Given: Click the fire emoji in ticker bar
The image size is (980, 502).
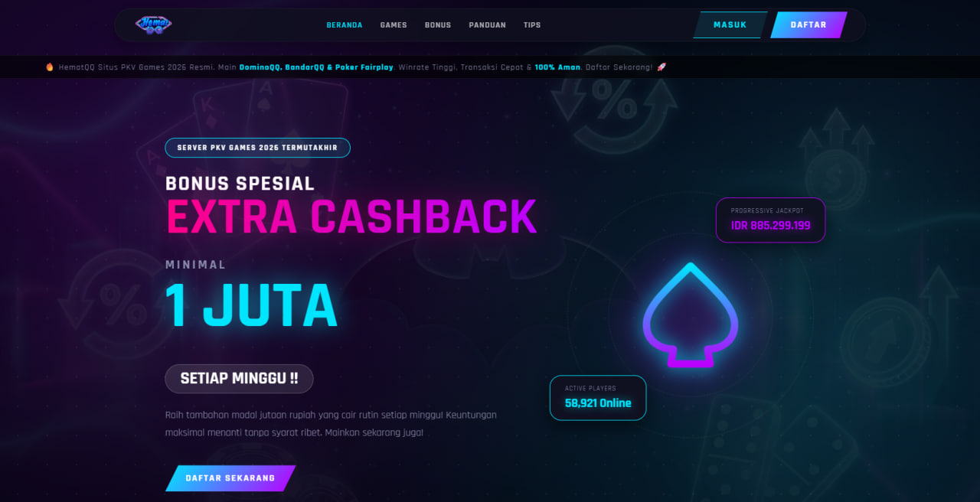Looking at the screenshot, I should tap(50, 67).
